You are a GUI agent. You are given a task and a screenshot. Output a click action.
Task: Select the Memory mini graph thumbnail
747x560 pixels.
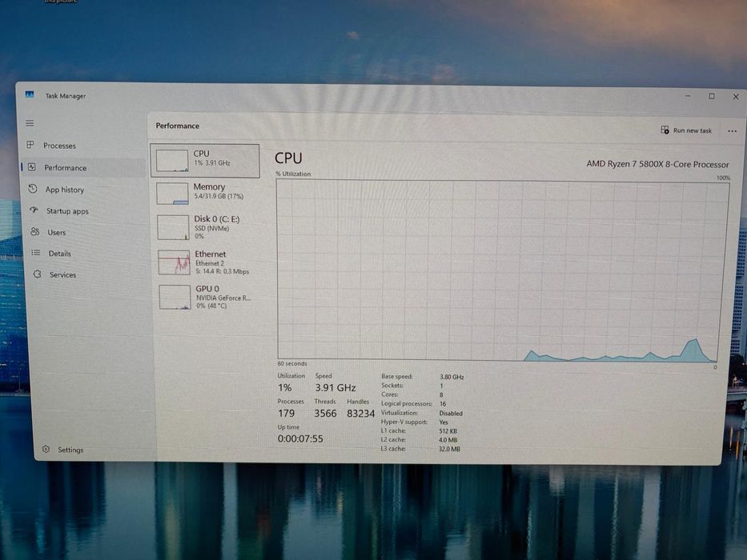pos(172,194)
